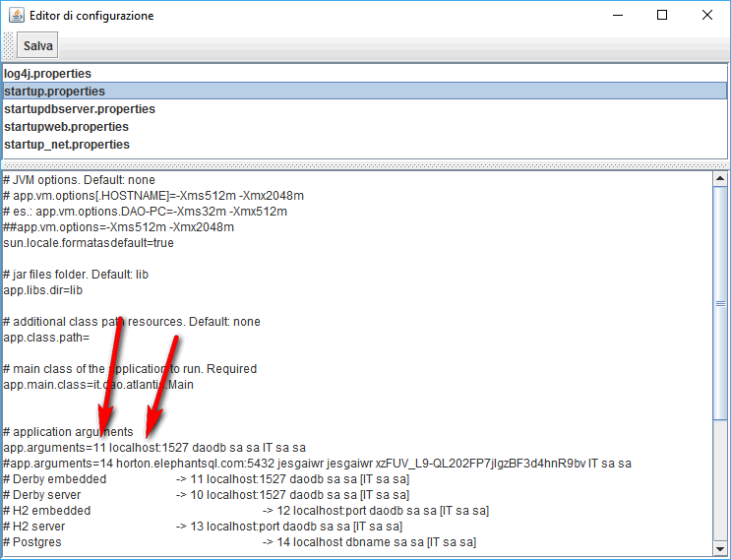Minimize the Editor di configurazione window
Image resolution: width=731 pixels, height=560 pixels.
(618, 15)
